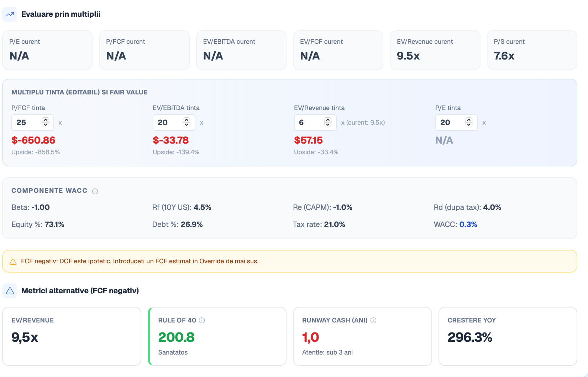
Task: Focus the P/FCF tinta input field showing 25
Action: click(x=33, y=123)
